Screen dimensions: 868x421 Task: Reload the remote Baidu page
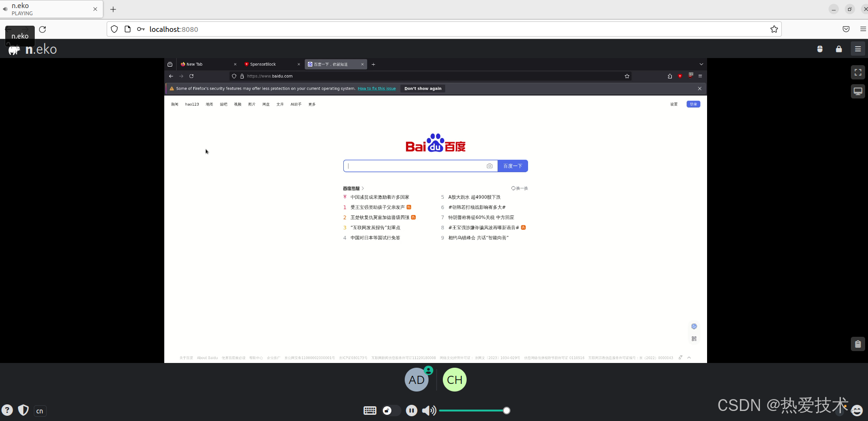pos(191,76)
